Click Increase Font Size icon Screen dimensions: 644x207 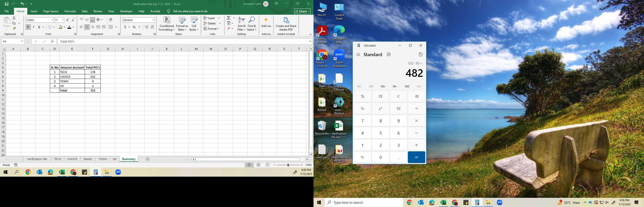(x=67, y=20)
